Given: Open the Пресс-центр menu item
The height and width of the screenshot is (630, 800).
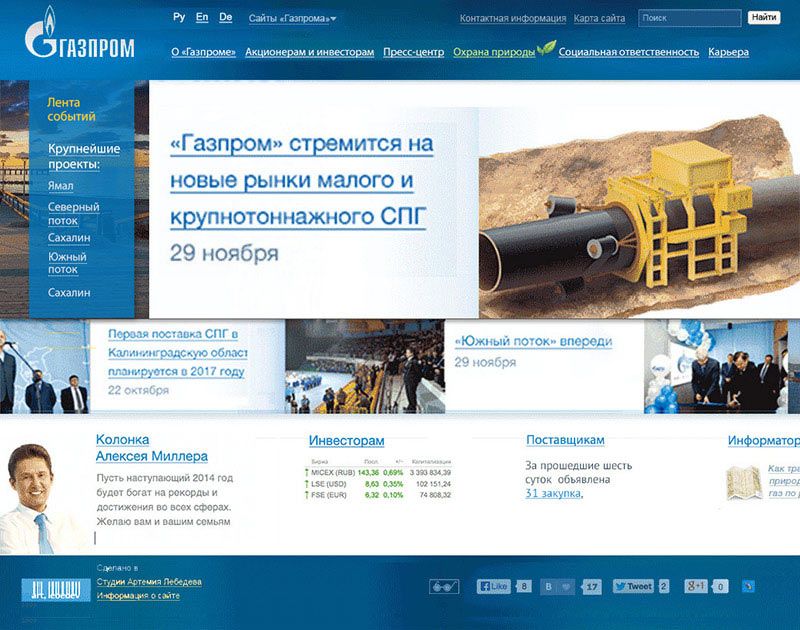Looking at the screenshot, I should coord(413,52).
